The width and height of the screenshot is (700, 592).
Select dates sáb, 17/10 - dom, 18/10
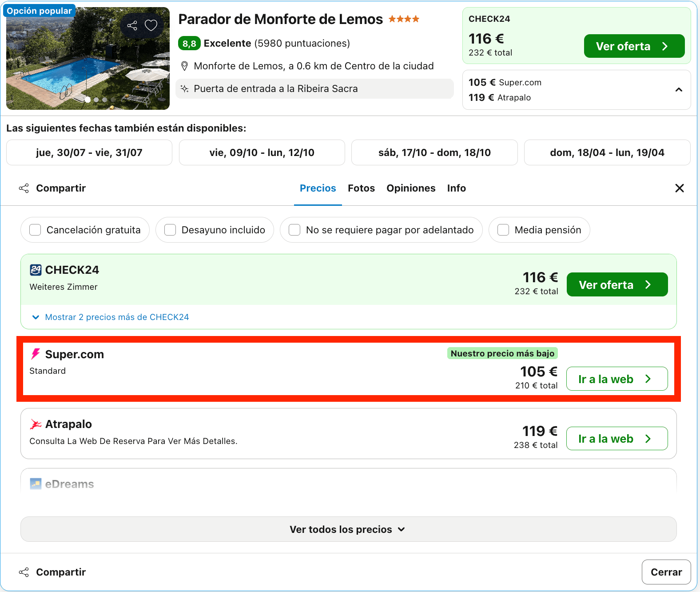[434, 152]
